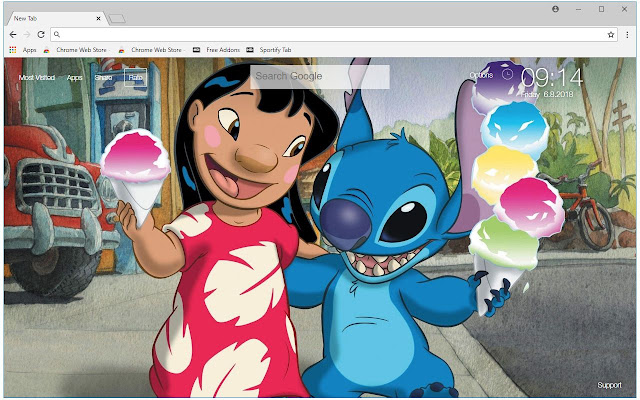Maximize the browser window
Screen dimensions: 640x400
[601, 9]
